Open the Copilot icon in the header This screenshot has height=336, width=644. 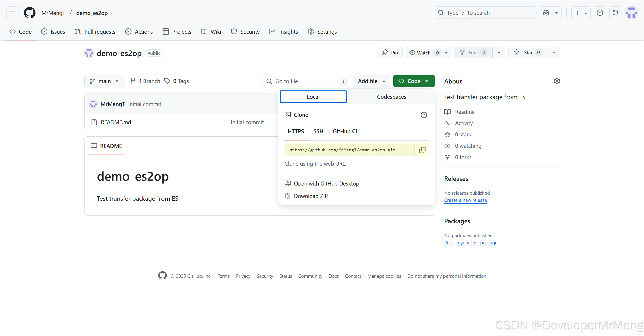click(546, 13)
